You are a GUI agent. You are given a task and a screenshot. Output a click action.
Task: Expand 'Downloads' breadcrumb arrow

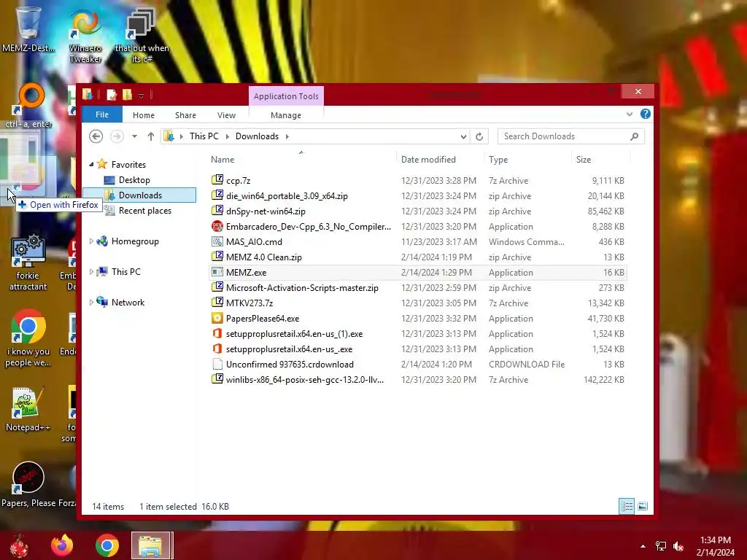tap(287, 136)
